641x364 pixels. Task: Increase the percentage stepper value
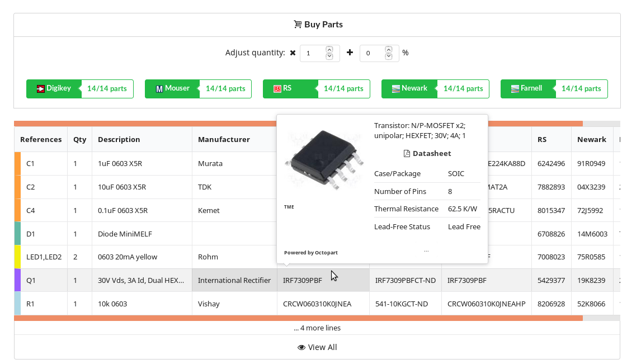tap(388, 49)
